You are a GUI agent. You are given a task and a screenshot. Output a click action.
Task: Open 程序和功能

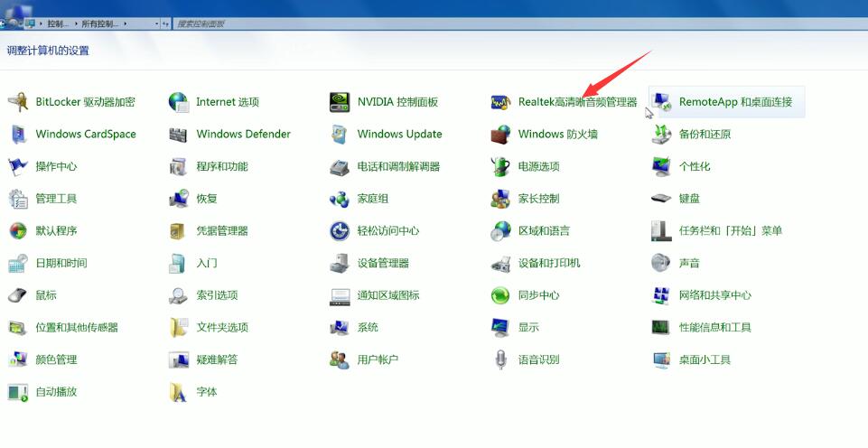point(209,166)
